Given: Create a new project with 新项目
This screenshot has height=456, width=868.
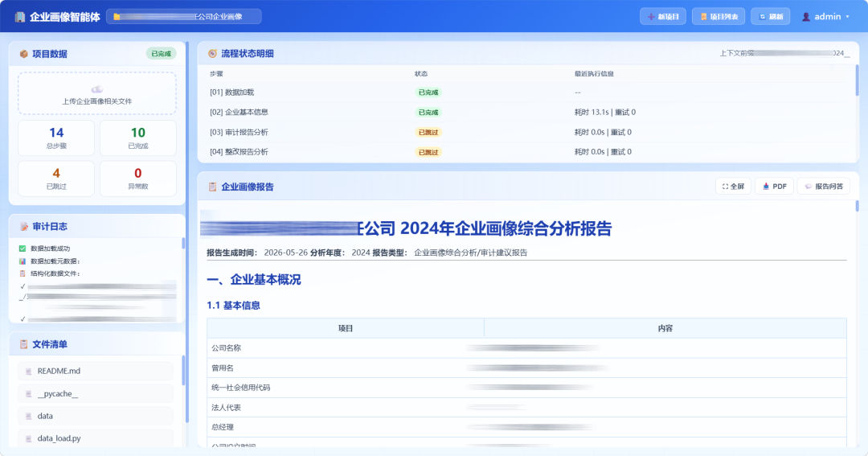Looking at the screenshot, I should (x=663, y=17).
